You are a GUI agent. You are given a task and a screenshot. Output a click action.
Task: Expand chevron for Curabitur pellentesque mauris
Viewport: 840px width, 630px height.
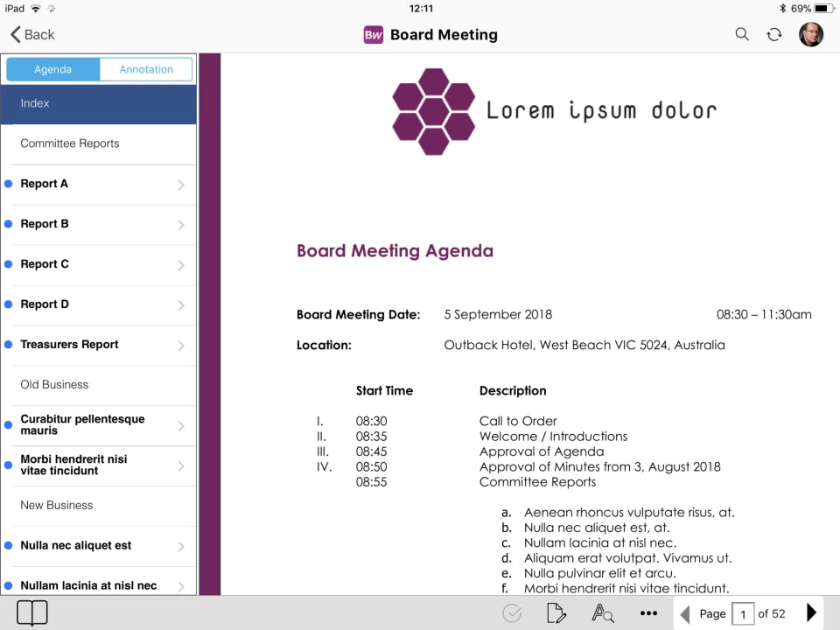tap(181, 426)
